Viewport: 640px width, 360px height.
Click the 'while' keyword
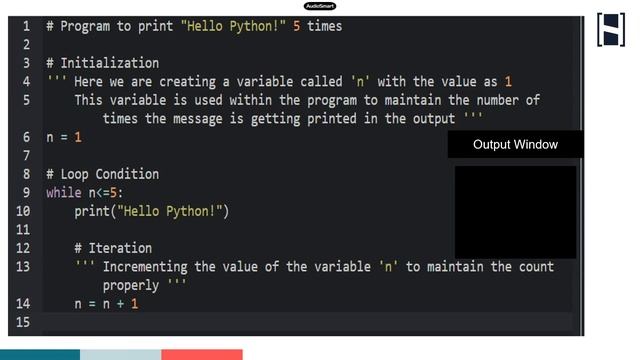[64, 193]
